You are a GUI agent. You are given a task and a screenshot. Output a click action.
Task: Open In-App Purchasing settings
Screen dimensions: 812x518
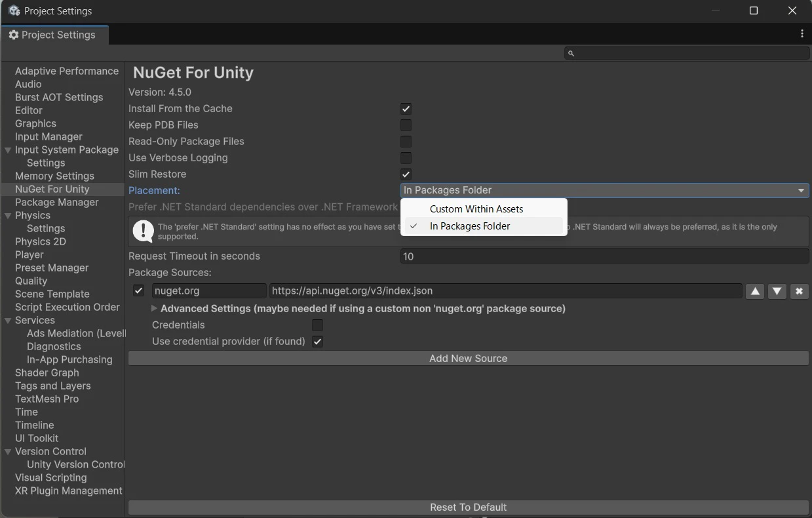[69, 359]
